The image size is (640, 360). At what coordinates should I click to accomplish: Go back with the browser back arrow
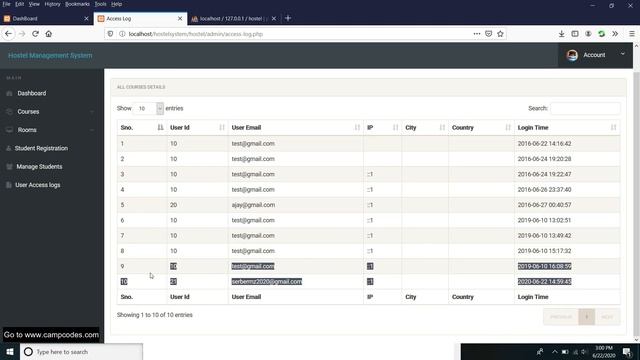tap(8, 34)
